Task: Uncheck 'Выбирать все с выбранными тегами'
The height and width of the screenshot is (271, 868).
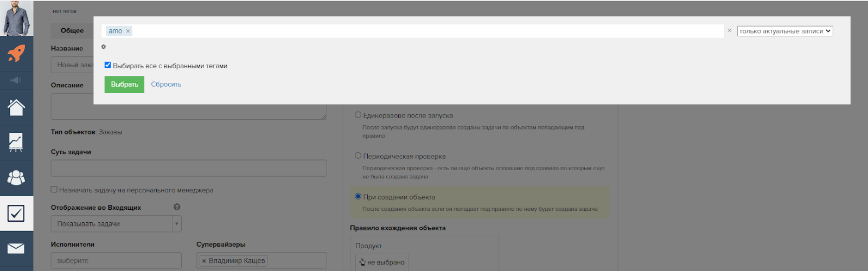Action: (x=108, y=65)
